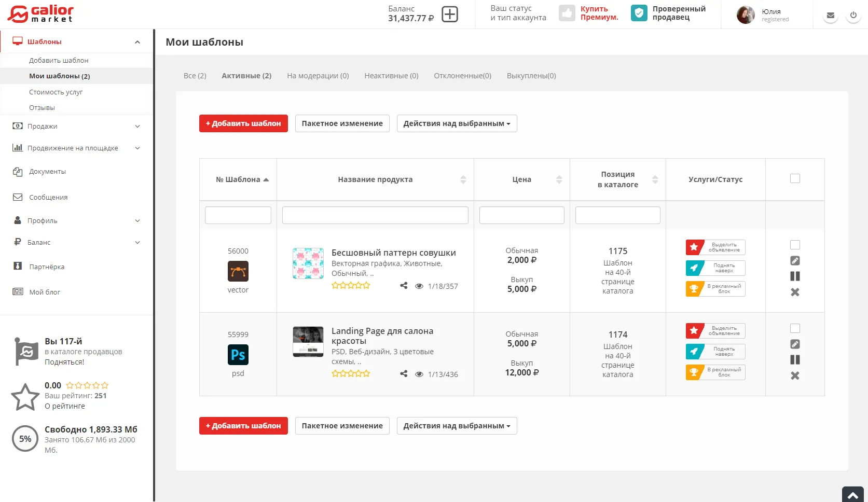The image size is (868, 502).
Task: Click the red star highlight icon for 56000
Action: click(694, 247)
